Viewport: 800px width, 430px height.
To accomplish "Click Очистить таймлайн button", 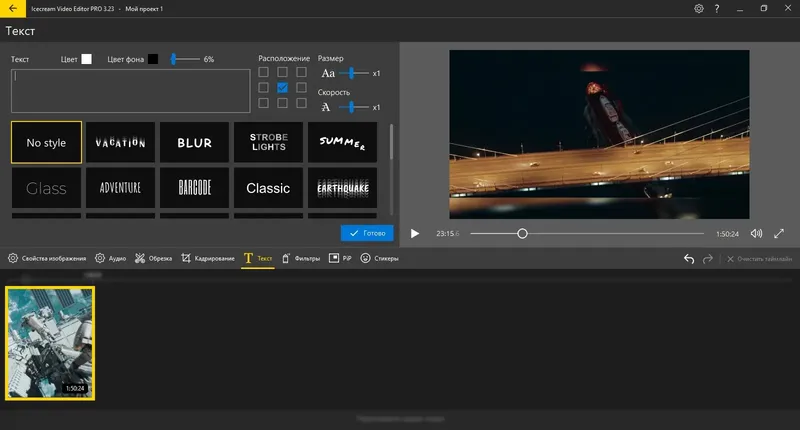I will (x=758, y=259).
